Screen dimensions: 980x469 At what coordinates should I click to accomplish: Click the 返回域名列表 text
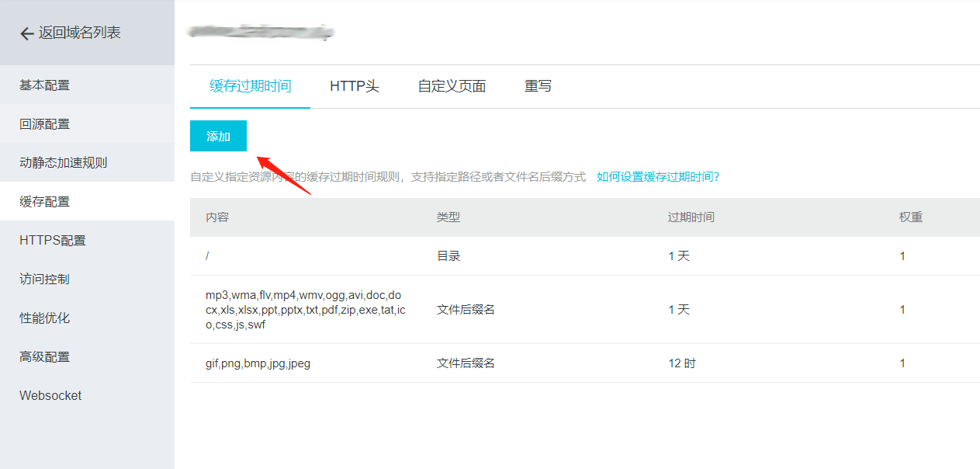coord(80,33)
